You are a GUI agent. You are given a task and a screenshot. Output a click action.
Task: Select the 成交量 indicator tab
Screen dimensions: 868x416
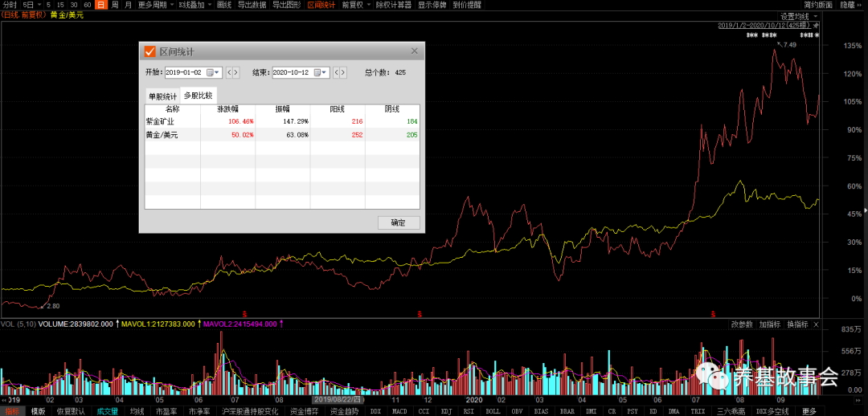tap(108, 411)
